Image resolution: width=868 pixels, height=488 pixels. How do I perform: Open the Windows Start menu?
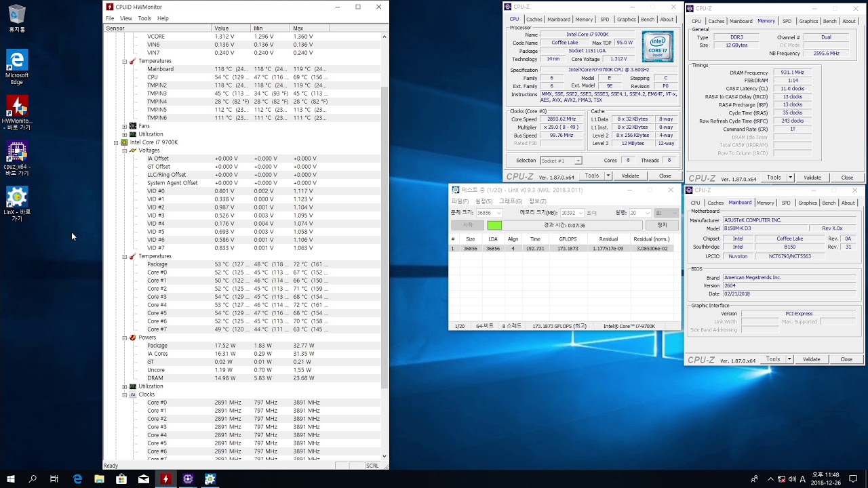pos(11,479)
